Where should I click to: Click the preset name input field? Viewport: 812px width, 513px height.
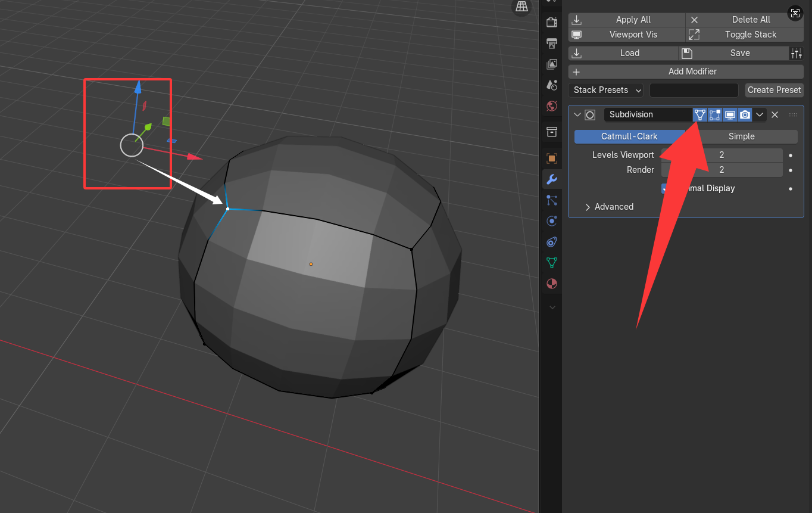point(694,90)
